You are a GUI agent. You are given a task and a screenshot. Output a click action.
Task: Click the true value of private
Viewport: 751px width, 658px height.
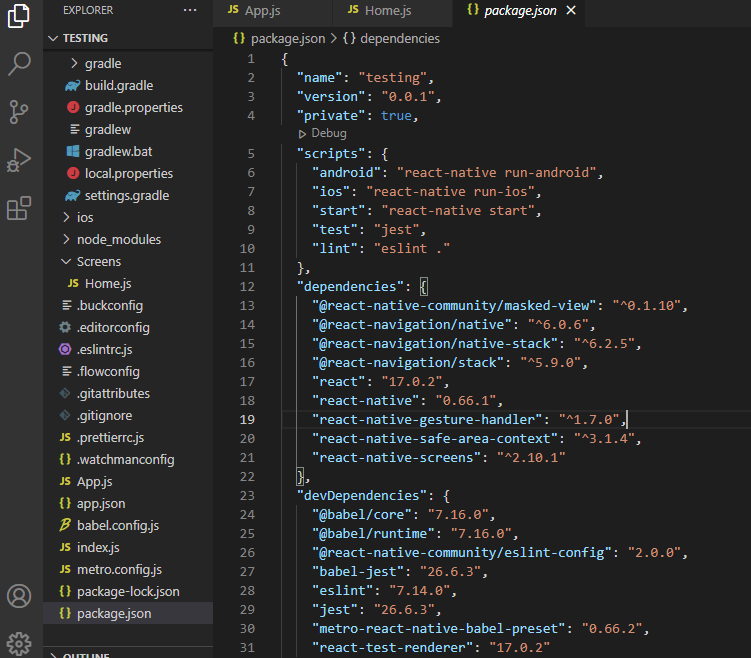point(396,115)
